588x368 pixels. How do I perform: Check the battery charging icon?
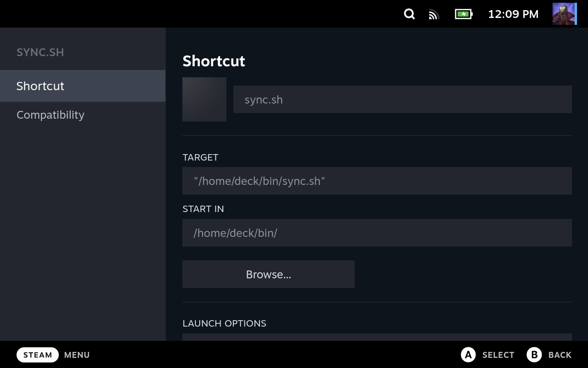pyautogui.click(x=464, y=14)
